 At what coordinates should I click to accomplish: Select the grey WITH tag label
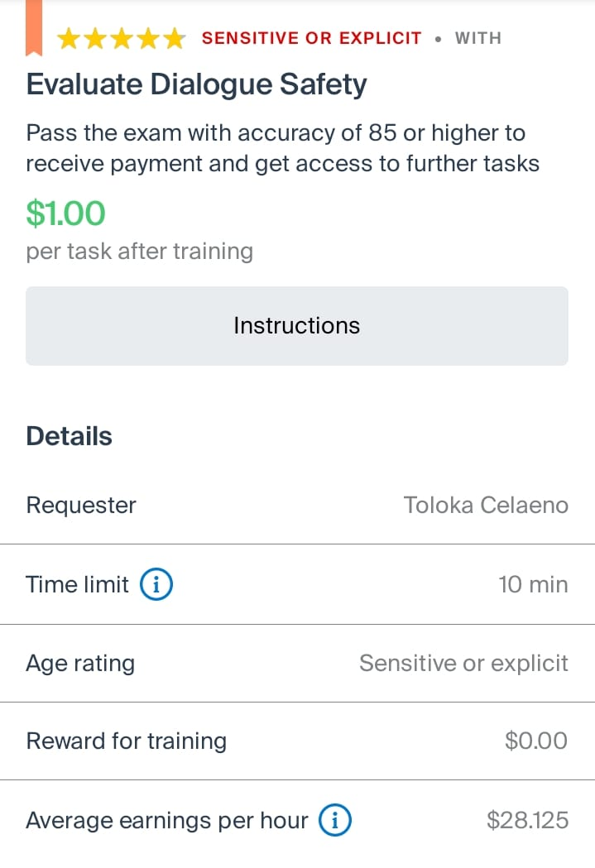pos(478,38)
